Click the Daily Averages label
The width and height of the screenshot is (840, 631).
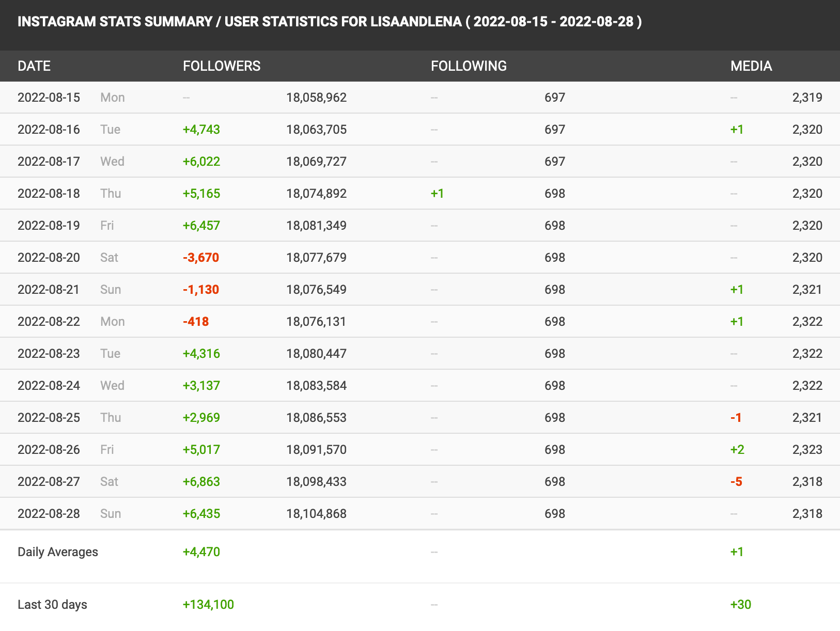pos(58,552)
